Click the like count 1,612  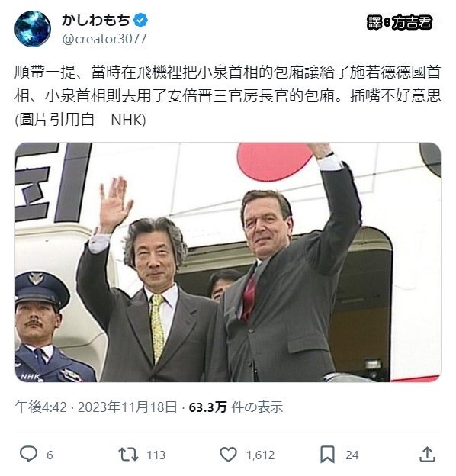tap(260, 455)
